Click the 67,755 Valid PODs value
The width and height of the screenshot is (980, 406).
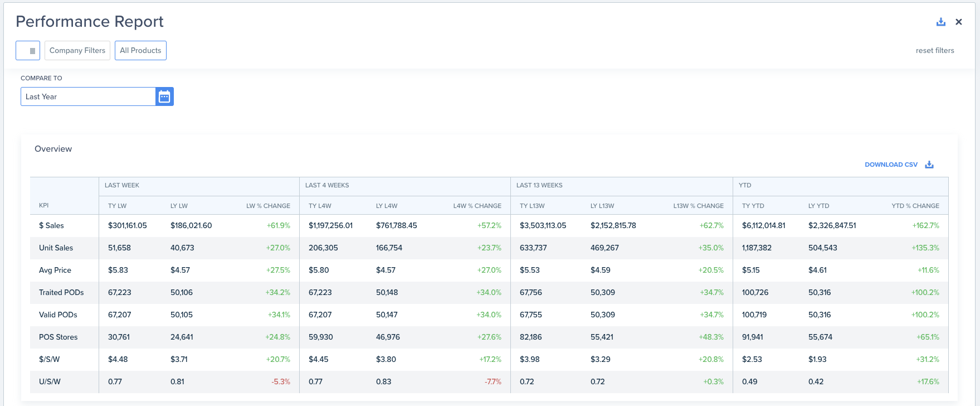coord(531,315)
